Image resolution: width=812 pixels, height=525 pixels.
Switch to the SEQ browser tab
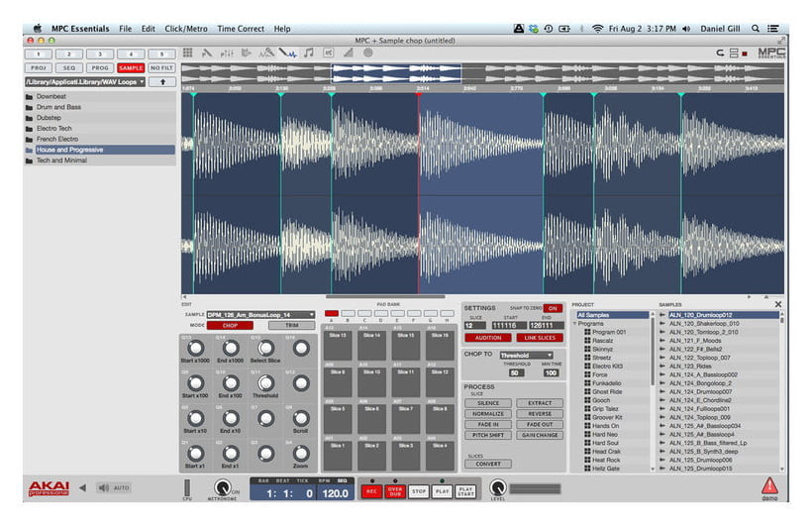coord(69,68)
